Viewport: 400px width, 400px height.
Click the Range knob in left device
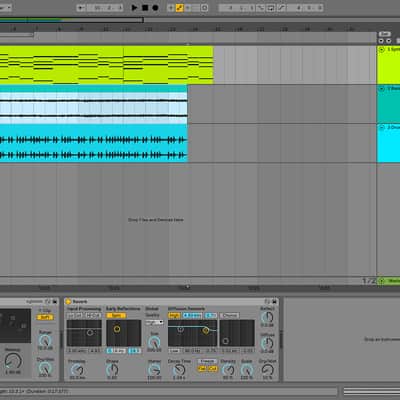point(45,341)
